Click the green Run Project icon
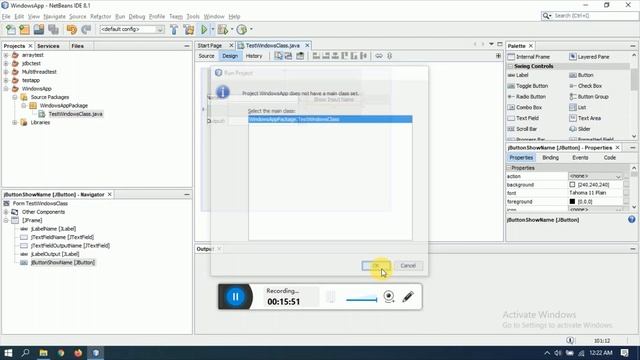The width and height of the screenshot is (640, 360). click(x=204, y=29)
